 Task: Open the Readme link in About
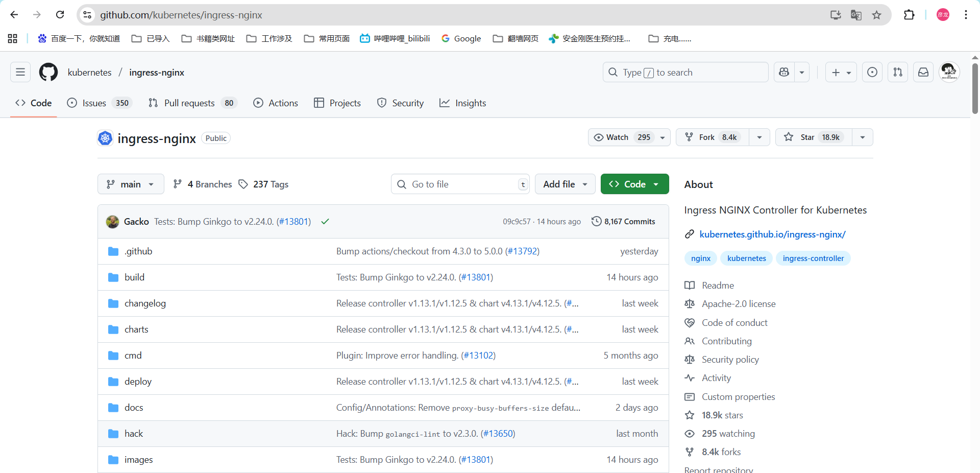[709, 286]
